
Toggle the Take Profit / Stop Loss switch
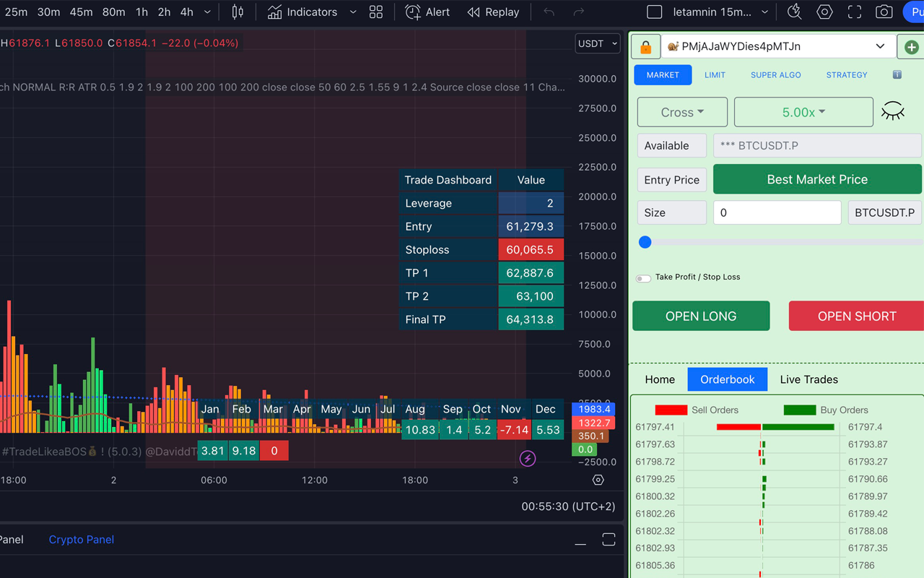643,277
